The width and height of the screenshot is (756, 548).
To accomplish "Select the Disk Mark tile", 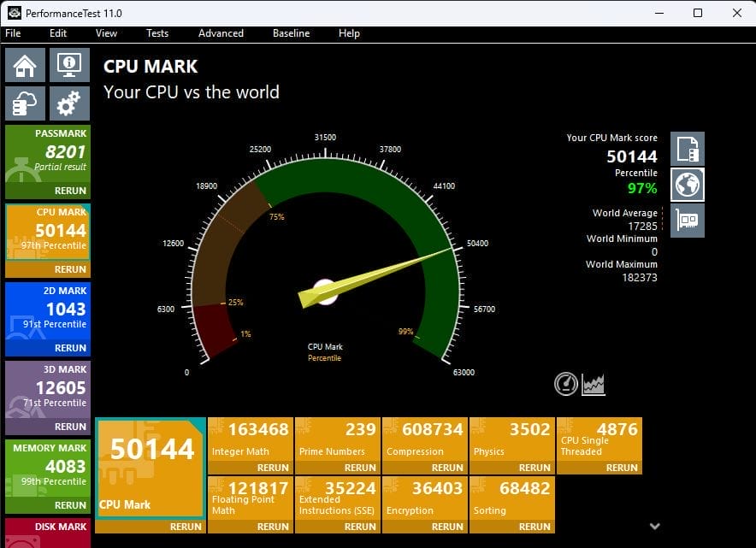I will [x=48, y=533].
